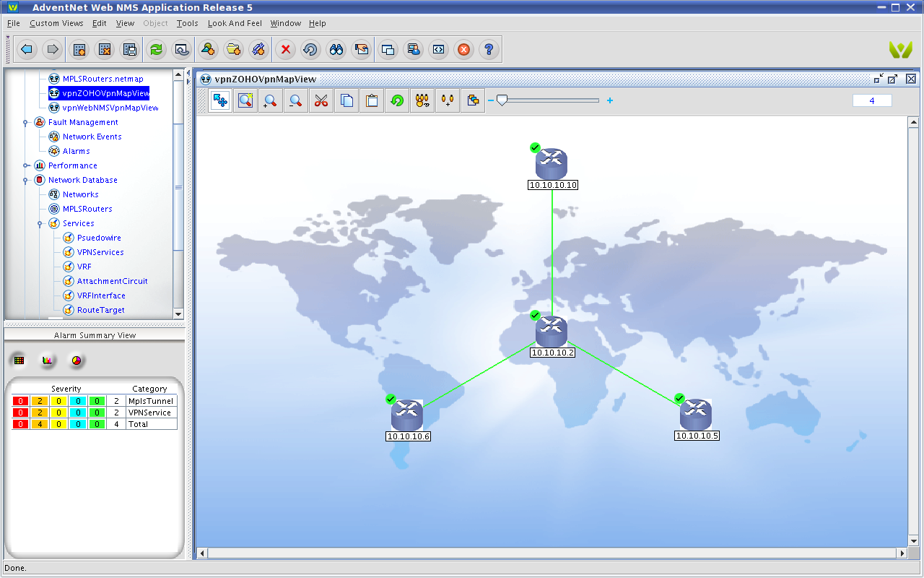Screen dimensions: 924x578
Task: Click the green Refresh icon in the main toolbar
Action: point(156,50)
